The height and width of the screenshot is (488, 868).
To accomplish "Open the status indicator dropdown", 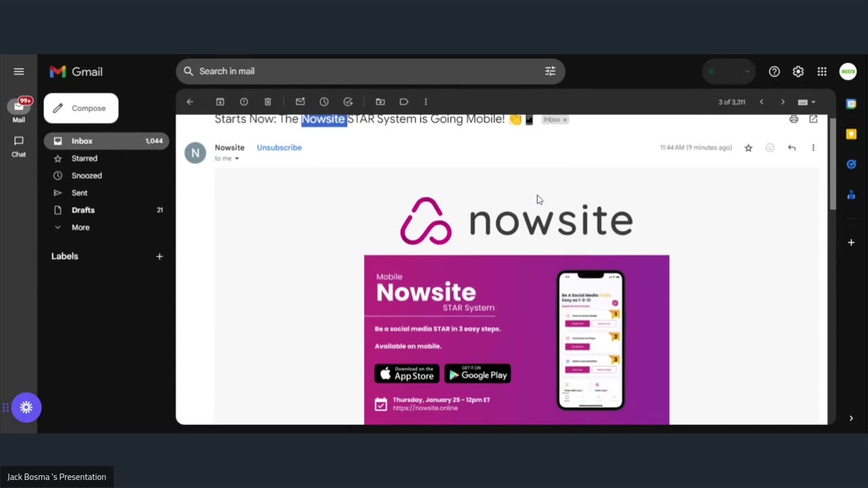I will click(x=729, y=71).
